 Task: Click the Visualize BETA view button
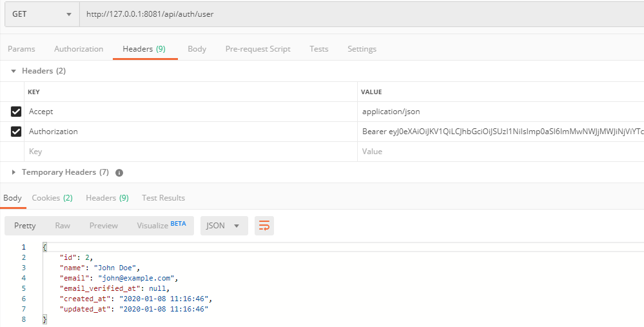pos(161,226)
